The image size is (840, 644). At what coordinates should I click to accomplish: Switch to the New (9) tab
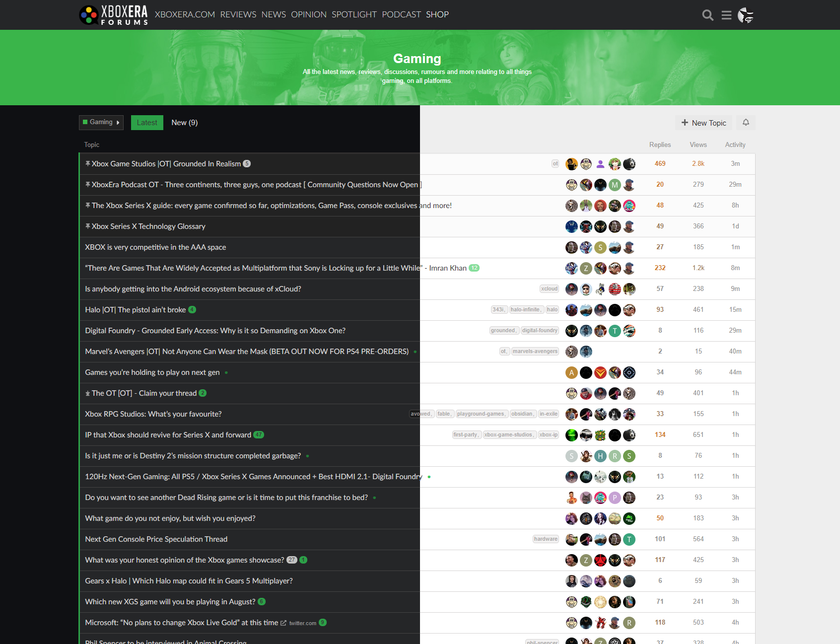[184, 123]
